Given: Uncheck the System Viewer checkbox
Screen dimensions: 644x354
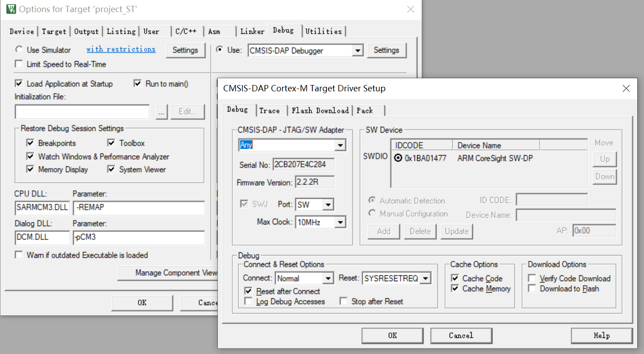Looking at the screenshot, I should [112, 170].
